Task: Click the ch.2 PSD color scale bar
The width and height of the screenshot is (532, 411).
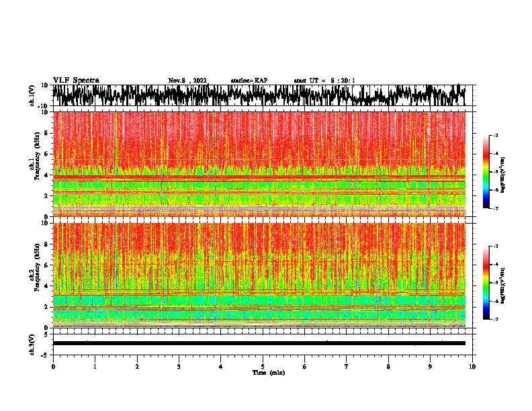Action: 486,283
